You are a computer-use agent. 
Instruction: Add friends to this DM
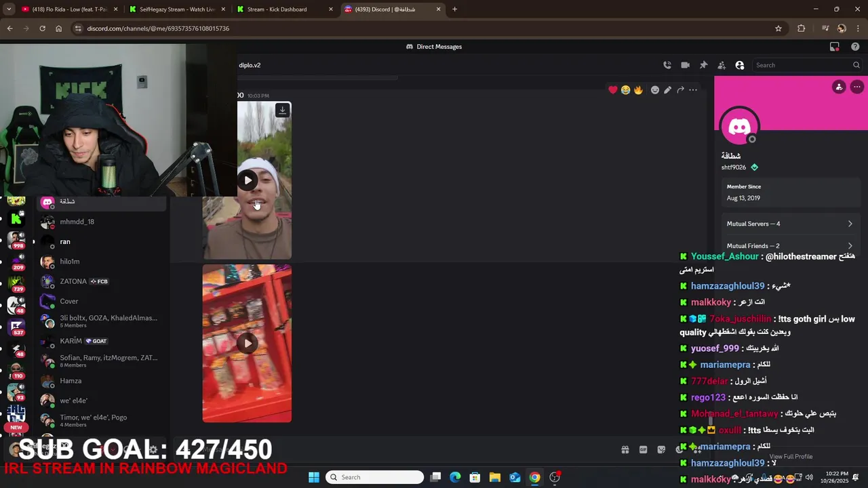tap(722, 65)
